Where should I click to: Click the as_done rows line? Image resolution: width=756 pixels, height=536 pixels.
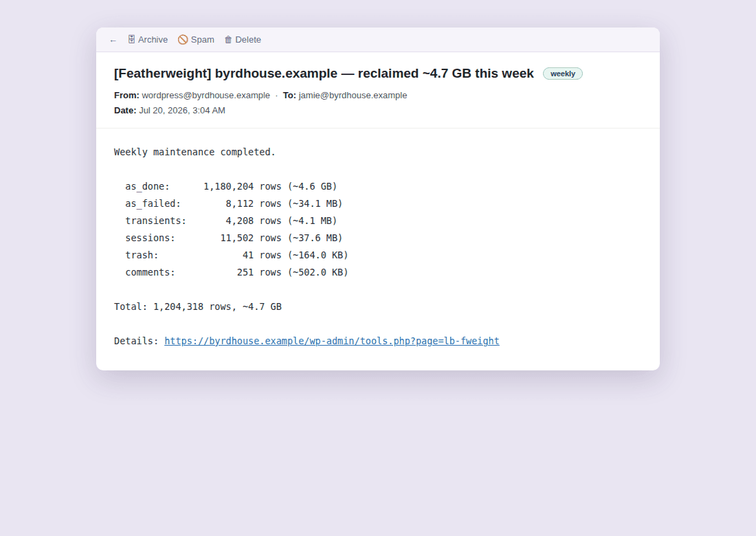point(231,186)
